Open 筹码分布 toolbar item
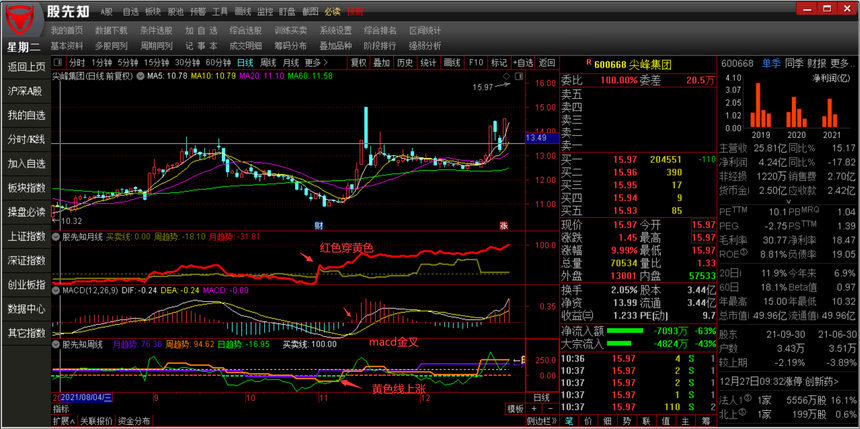This screenshot has height=429, width=860. [291, 46]
